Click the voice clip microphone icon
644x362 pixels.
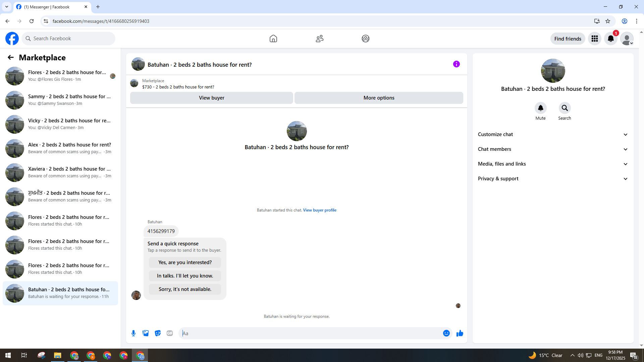(133, 333)
